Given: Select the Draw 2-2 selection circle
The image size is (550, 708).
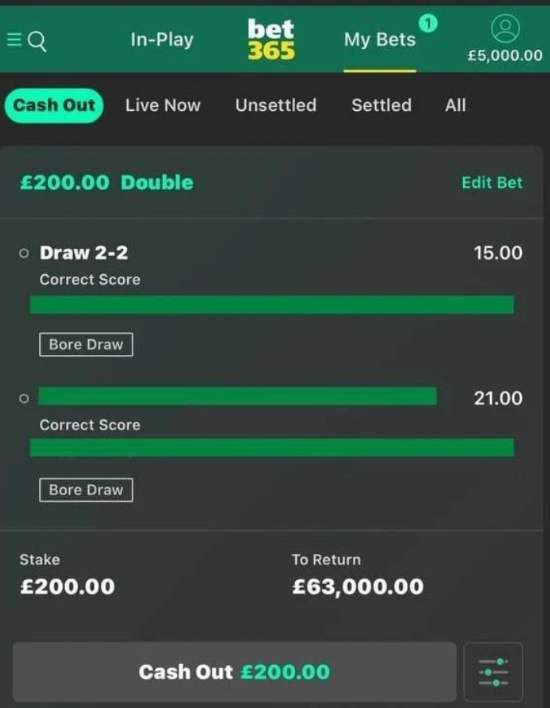Looking at the screenshot, I should click(24, 253).
